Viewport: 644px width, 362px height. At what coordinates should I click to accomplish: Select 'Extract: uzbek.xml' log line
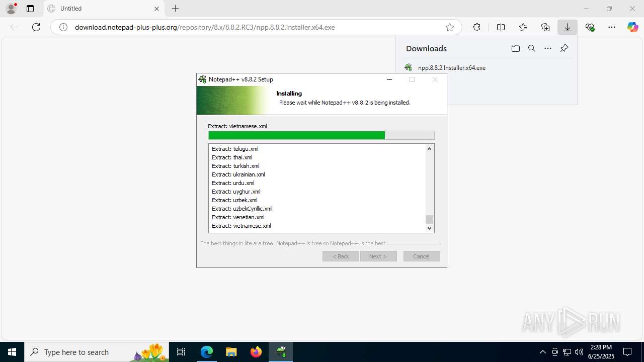pyautogui.click(x=234, y=200)
